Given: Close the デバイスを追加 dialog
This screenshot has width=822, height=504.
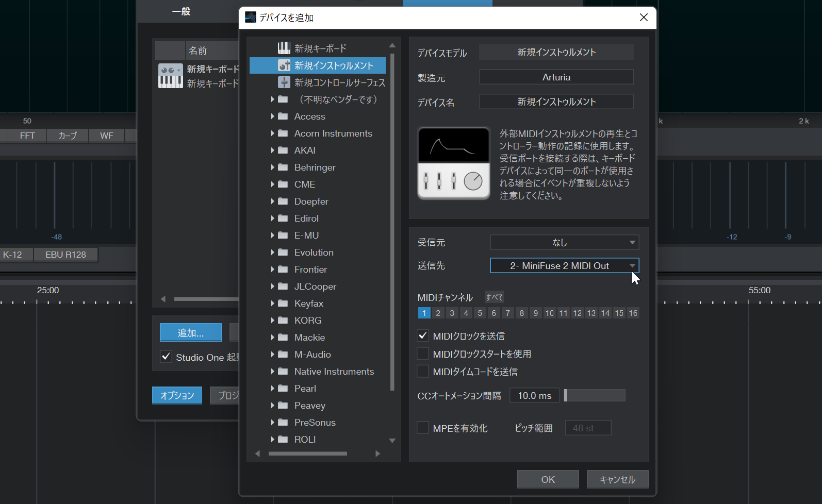Looking at the screenshot, I should click(x=644, y=18).
